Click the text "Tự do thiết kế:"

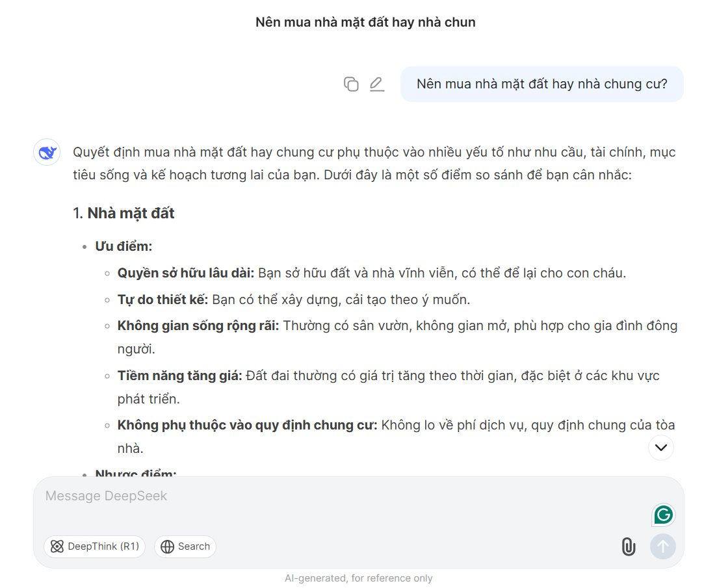(163, 300)
